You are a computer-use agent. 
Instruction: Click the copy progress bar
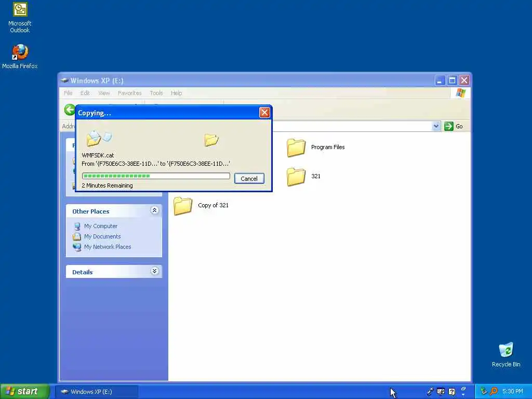[156, 176]
